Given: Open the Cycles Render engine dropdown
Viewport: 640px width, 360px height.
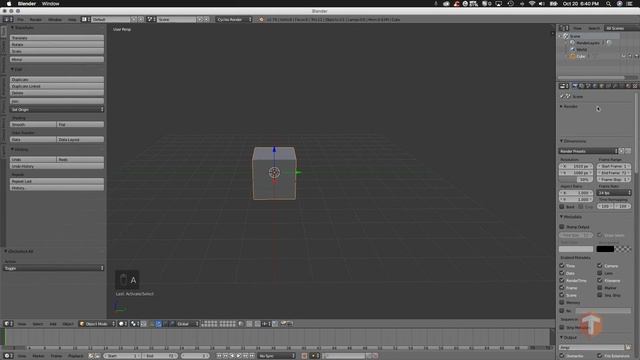Looking at the screenshot, I should pyautogui.click(x=234, y=19).
